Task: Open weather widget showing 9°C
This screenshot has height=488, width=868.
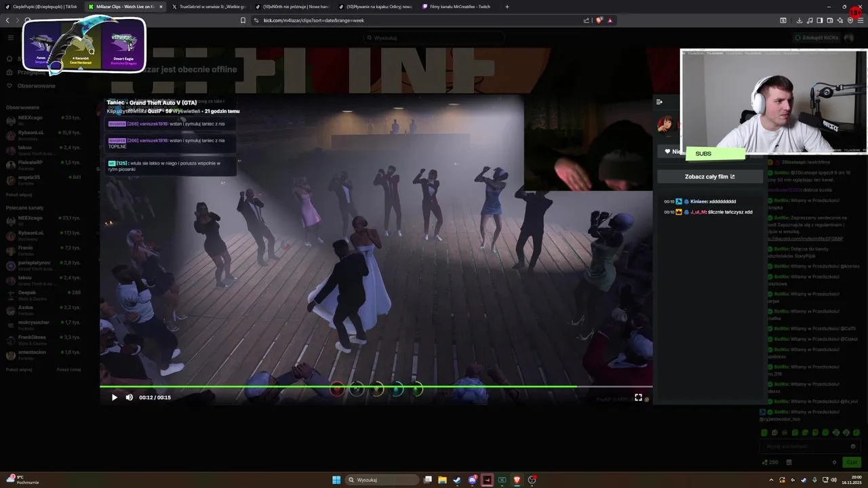Action: pos(22,480)
